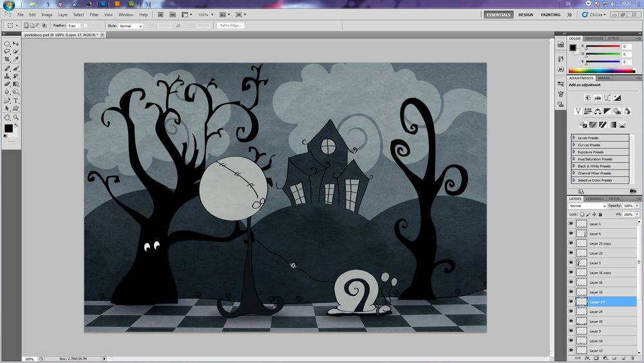The image size is (644, 363).
Task: Click the foreground color swatch in toolbox
Action: (x=8, y=129)
